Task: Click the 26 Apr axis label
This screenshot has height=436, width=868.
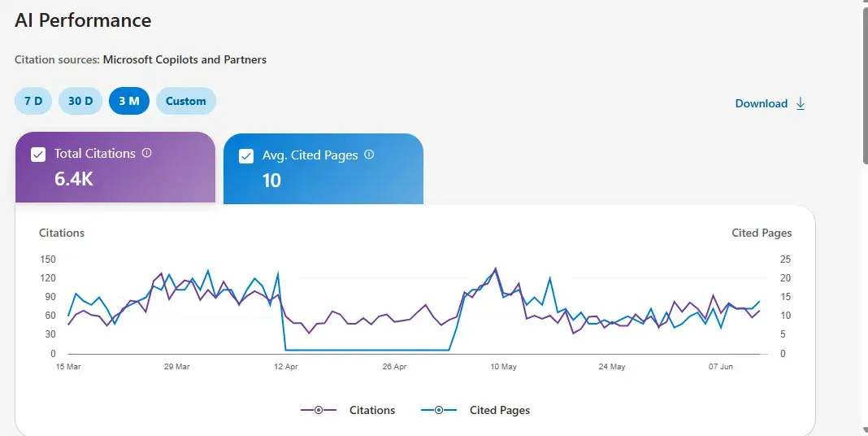Action: [x=395, y=367]
